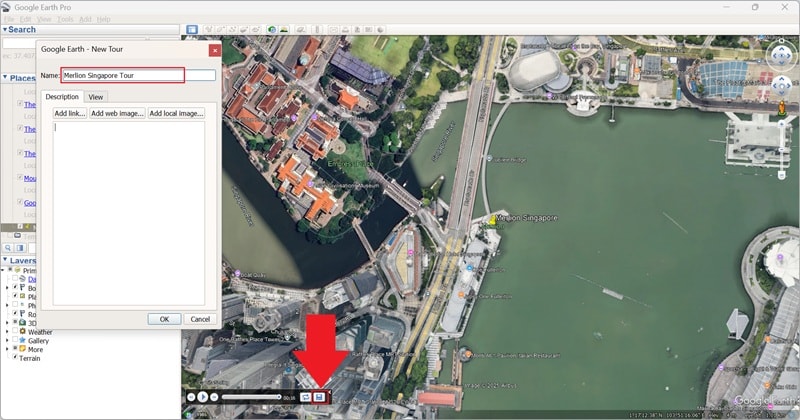Select the Description tab

(62, 96)
